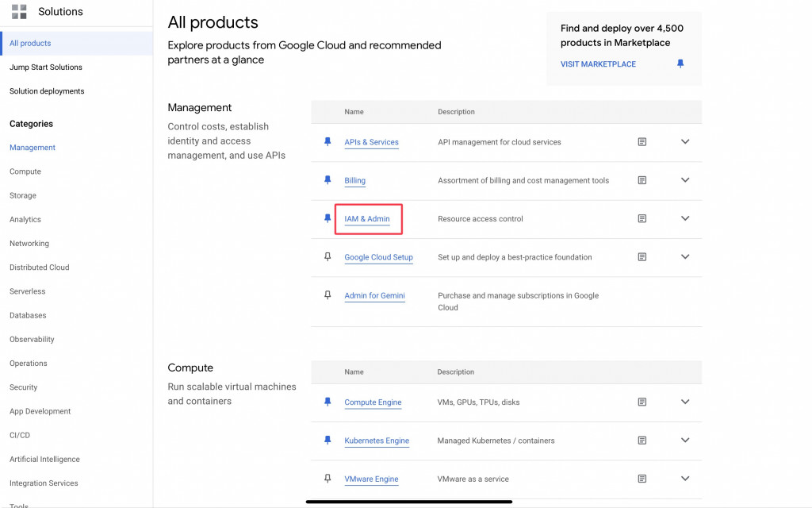The width and height of the screenshot is (812, 508).
Task: Open documentation icon for APIs & Services
Action: click(x=642, y=142)
